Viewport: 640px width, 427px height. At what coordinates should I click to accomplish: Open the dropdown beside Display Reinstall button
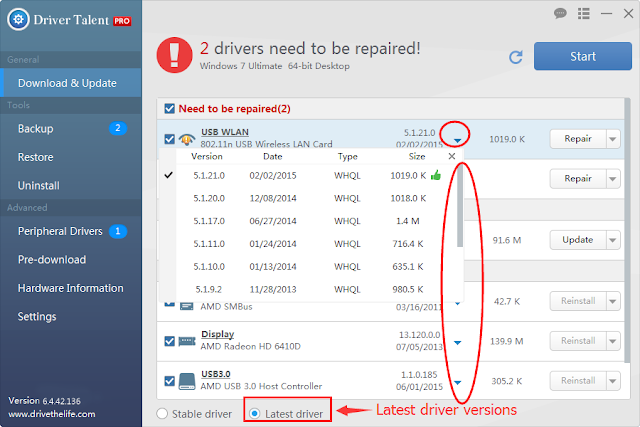(613, 341)
